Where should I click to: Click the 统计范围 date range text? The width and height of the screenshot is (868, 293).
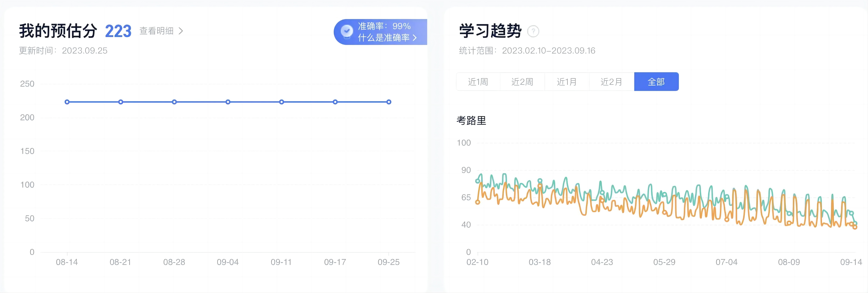point(527,51)
